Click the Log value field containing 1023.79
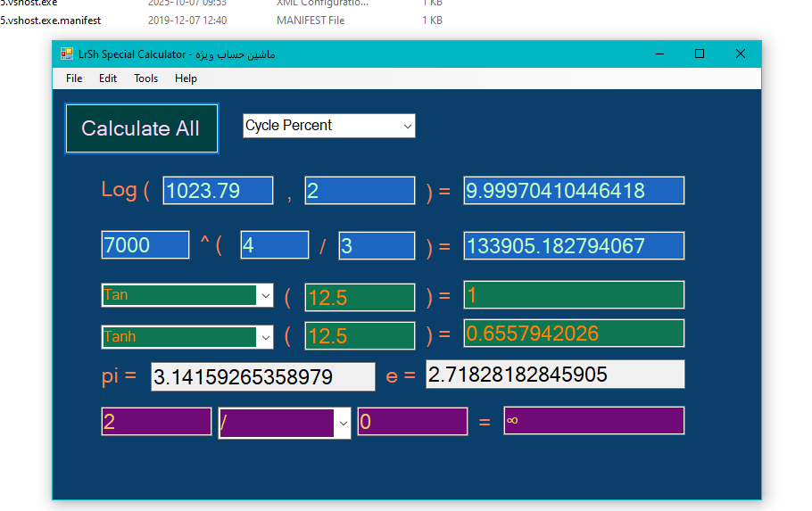This screenshot has width=812, height=511. tap(218, 191)
